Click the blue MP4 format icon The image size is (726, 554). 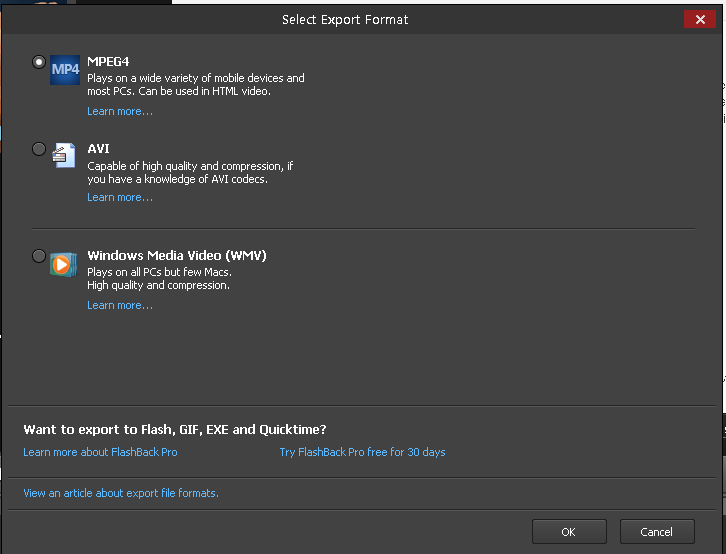coord(65,70)
